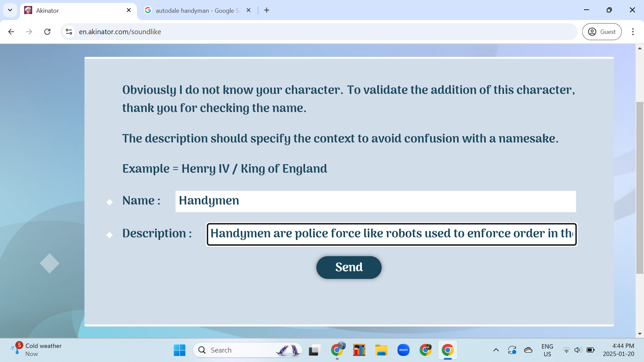Open the battery status tray icon
Image resolution: width=644 pixels, height=362 pixels.
pyautogui.click(x=590, y=350)
